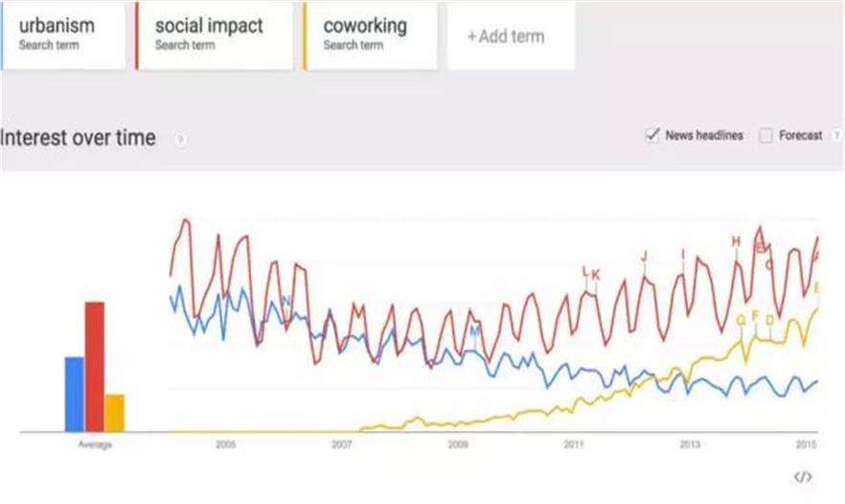845x504 pixels.
Task: Click help icon beside Interest over time
Action: pyautogui.click(x=180, y=140)
